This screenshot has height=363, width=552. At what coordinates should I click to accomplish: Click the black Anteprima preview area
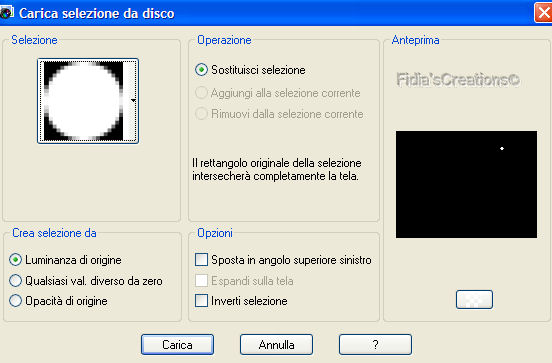click(x=466, y=184)
